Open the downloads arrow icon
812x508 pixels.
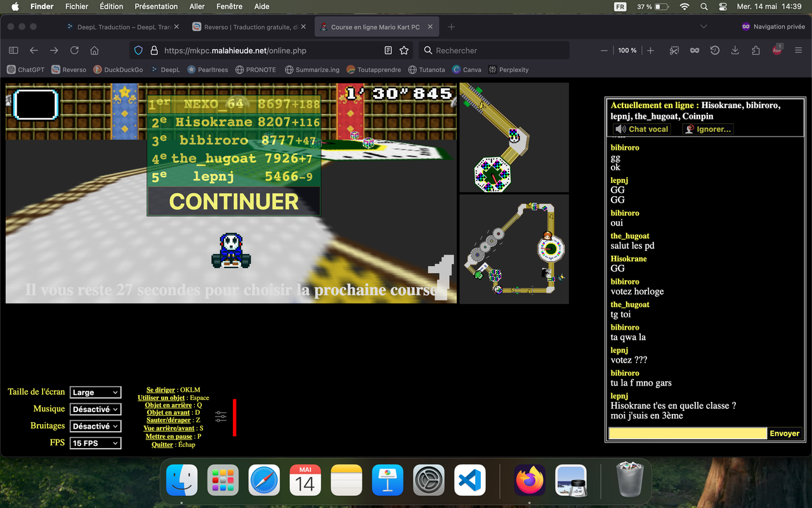[x=735, y=50]
